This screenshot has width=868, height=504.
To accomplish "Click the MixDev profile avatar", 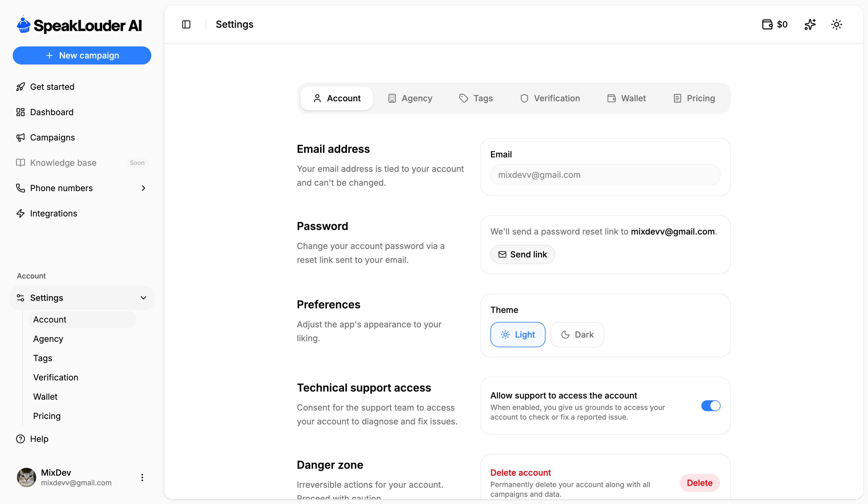I will click(27, 477).
